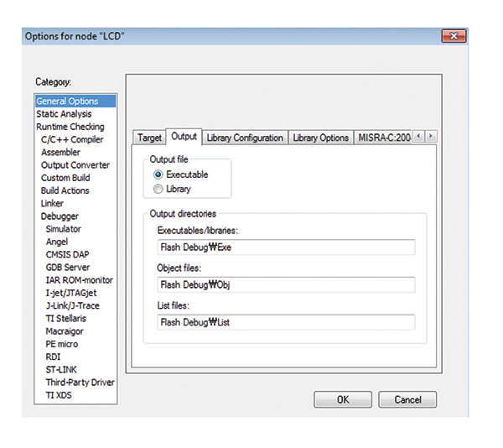Click the OK button
The image size is (503, 448).
coord(342,400)
